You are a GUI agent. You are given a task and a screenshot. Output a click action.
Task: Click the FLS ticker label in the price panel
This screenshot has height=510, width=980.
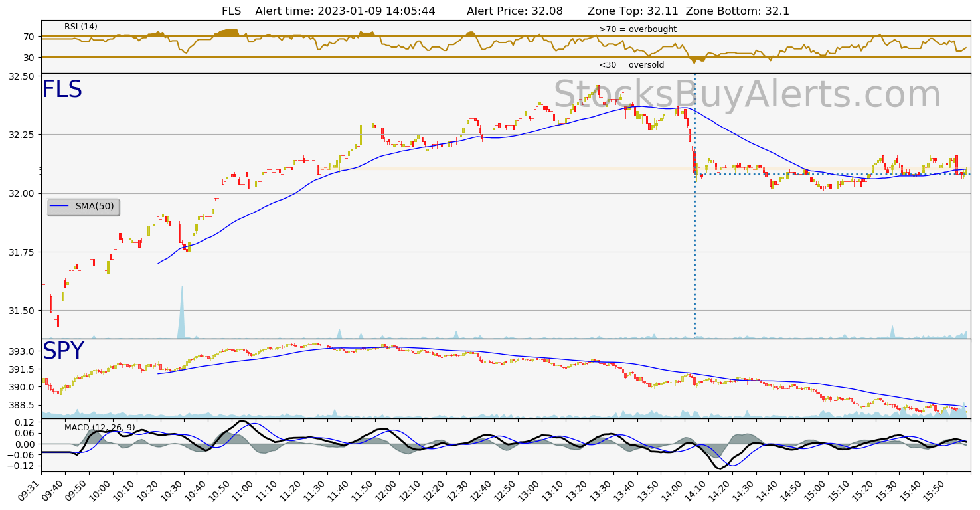click(x=62, y=90)
